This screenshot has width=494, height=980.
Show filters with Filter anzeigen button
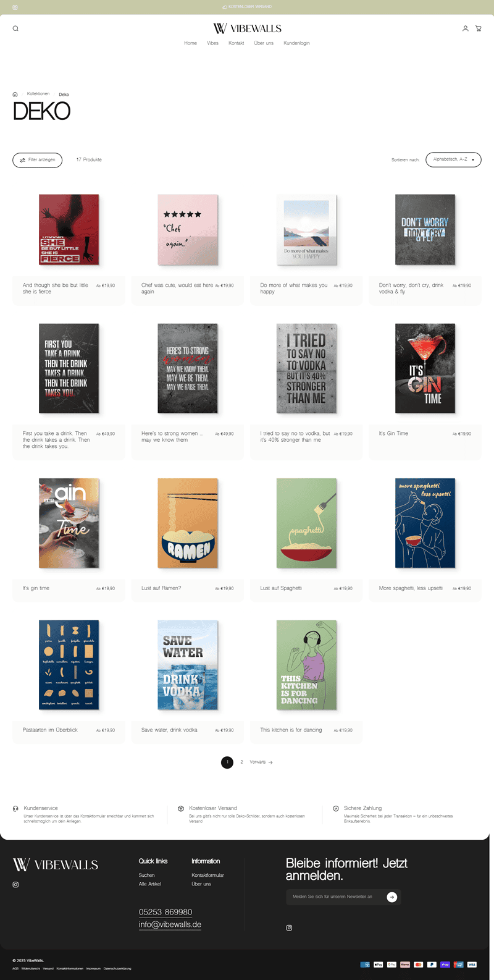38,160
